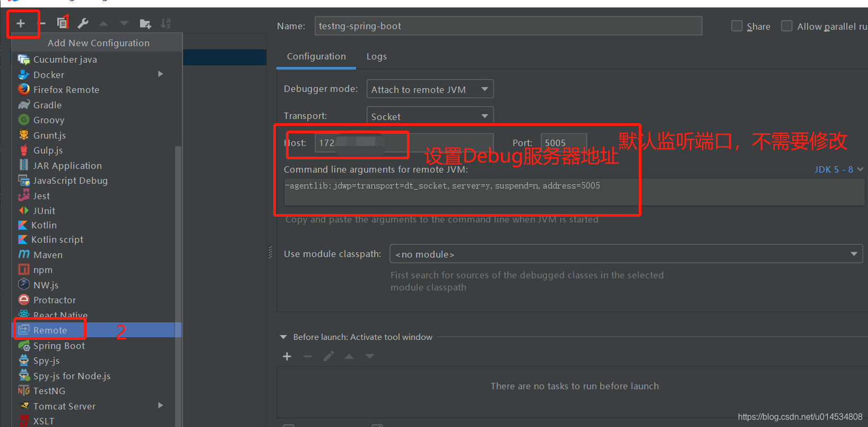Select Groovy configuration type

point(97,120)
